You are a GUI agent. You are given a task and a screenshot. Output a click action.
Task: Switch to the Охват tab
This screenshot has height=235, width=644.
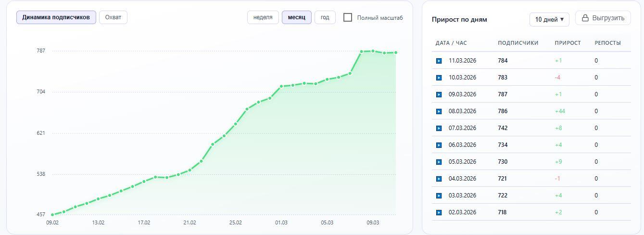113,17
